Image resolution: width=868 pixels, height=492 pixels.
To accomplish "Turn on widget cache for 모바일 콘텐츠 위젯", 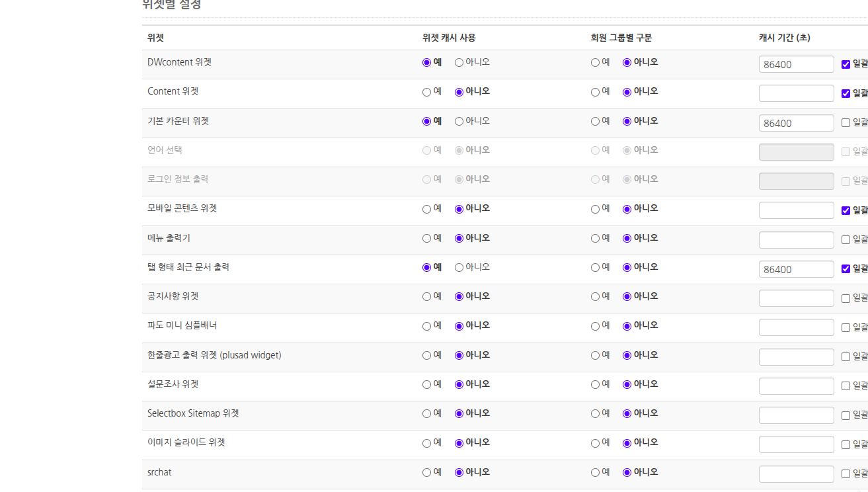I will [x=426, y=210].
